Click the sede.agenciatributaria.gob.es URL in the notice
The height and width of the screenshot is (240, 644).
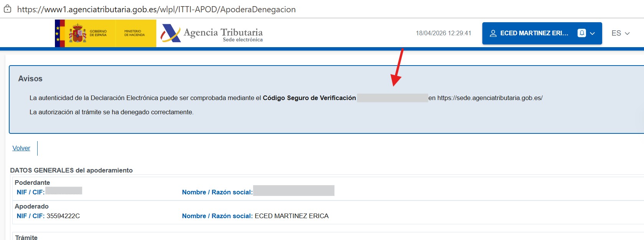490,98
